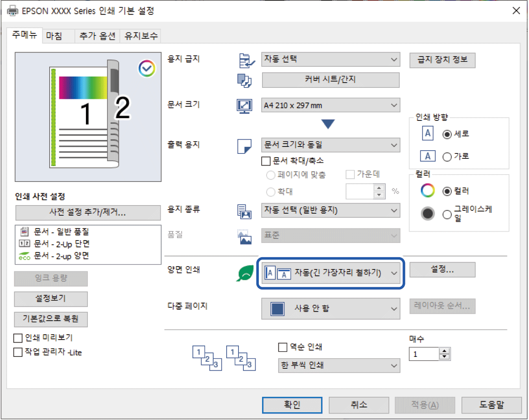Click the output paper sheet icon
The width and height of the screenshot is (529, 420).
pos(244,146)
